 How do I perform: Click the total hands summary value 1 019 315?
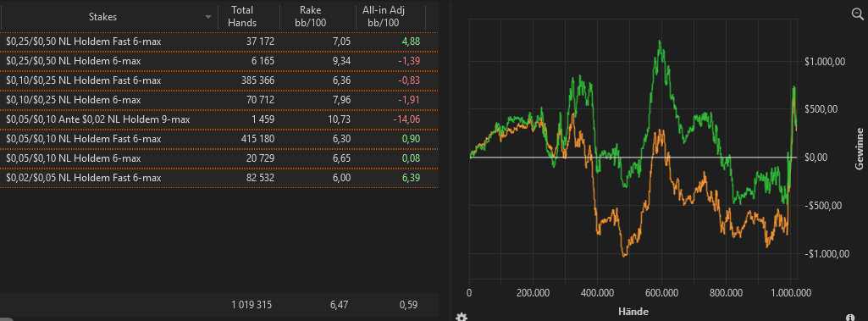pos(252,304)
